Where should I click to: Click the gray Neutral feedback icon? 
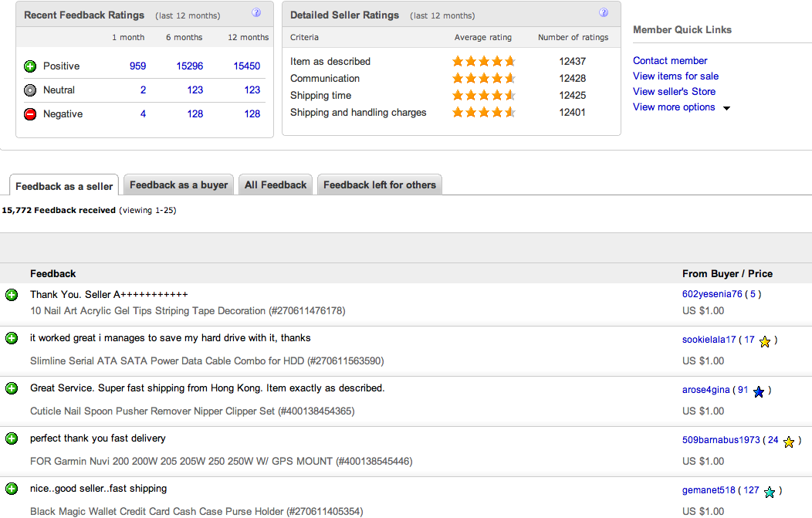(x=30, y=90)
